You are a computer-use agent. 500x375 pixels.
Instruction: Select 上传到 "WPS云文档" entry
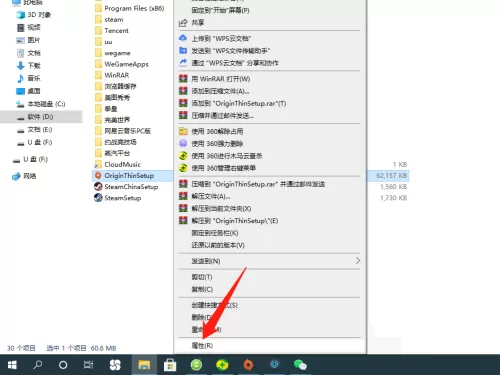221,38
